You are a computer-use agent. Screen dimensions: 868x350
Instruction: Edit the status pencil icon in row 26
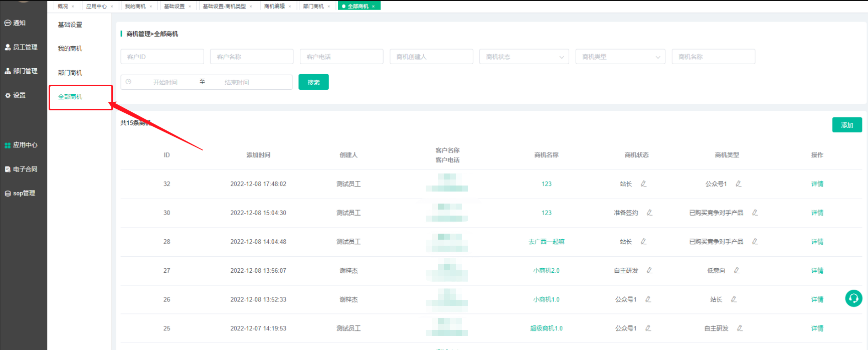pos(648,299)
